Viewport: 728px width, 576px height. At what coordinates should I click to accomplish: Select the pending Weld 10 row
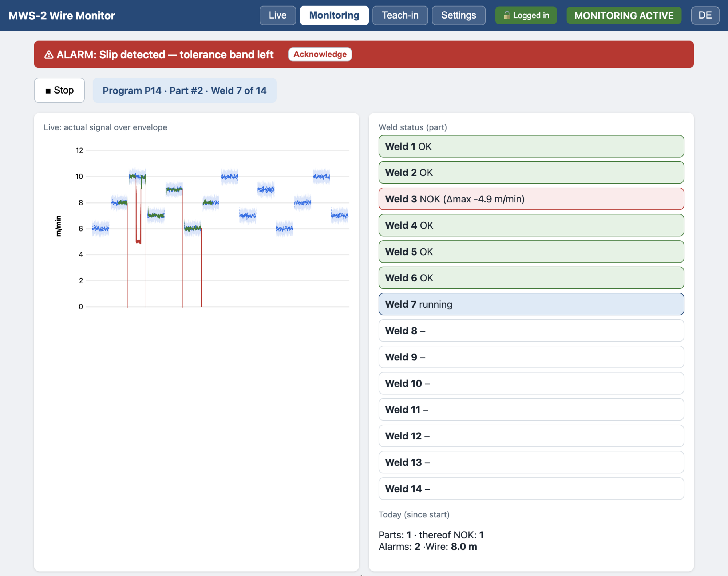(531, 383)
